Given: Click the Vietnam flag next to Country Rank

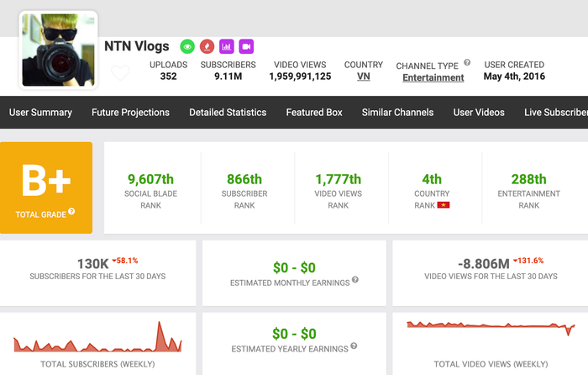Looking at the screenshot, I should pos(444,205).
